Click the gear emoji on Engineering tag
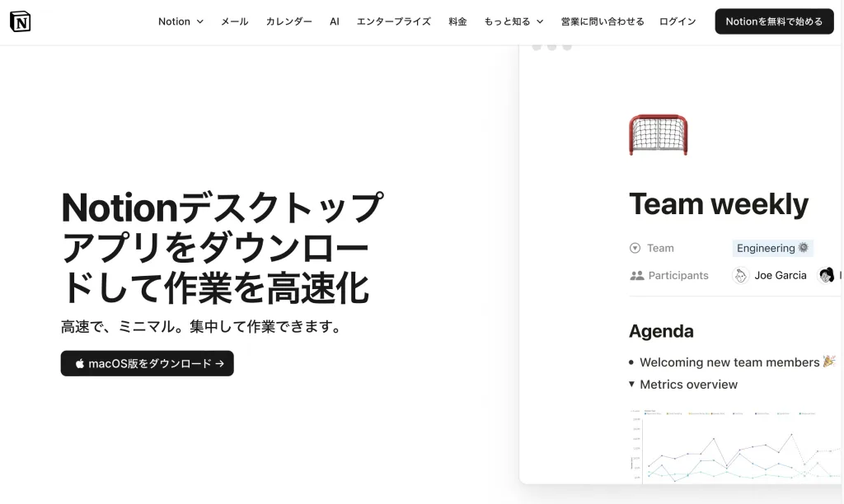The height and width of the screenshot is (504, 844). pyautogui.click(x=804, y=248)
